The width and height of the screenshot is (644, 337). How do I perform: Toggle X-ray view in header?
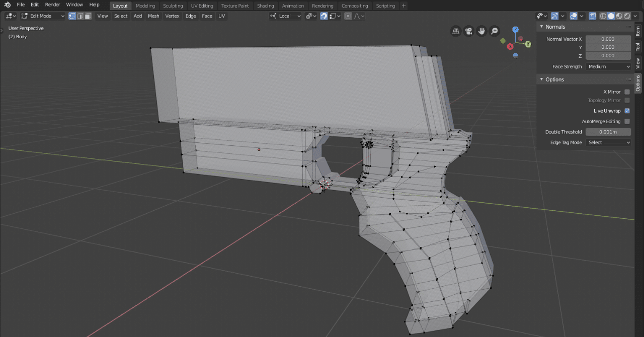pyautogui.click(x=592, y=16)
